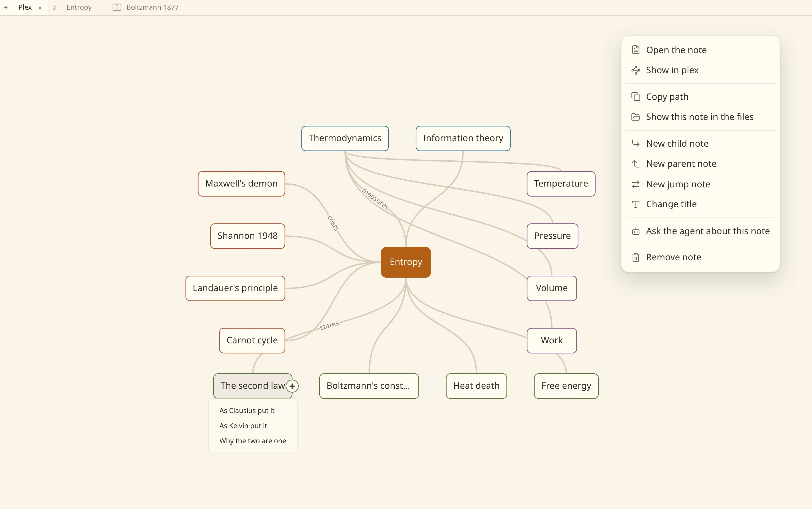Image resolution: width=812 pixels, height=509 pixels.
Task: Select Remove note from the menu
Action: tap(700, 257)
